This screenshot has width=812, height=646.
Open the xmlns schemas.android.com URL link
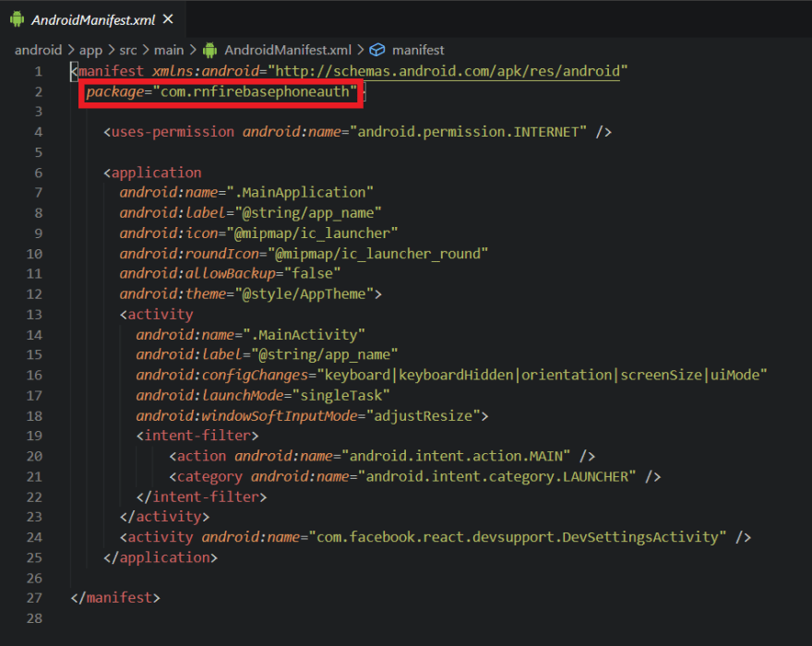(x=448, y=71)
